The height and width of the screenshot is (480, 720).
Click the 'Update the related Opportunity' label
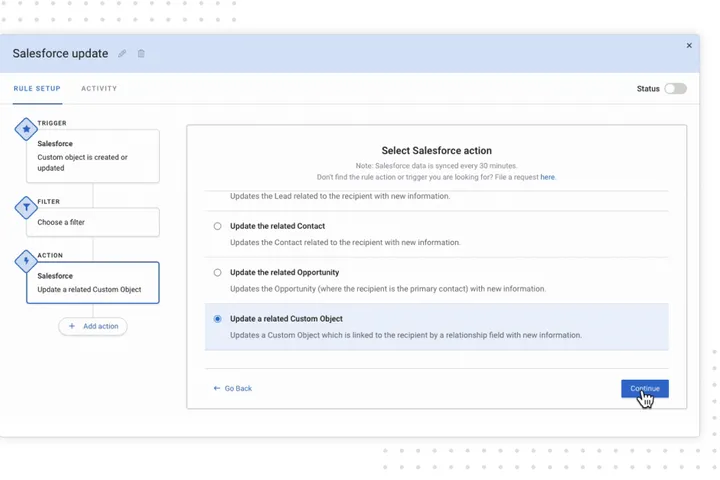point(284,272)
